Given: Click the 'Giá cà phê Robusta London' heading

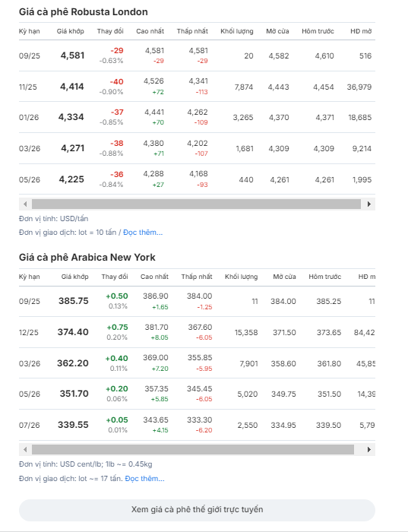Looking at the screenshot, I should click(84, 12).
